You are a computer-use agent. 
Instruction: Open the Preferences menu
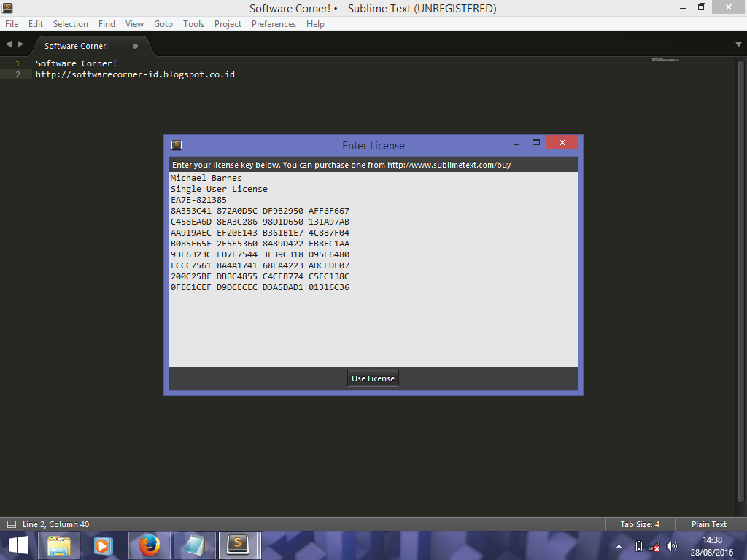click(x=274, y=24)
